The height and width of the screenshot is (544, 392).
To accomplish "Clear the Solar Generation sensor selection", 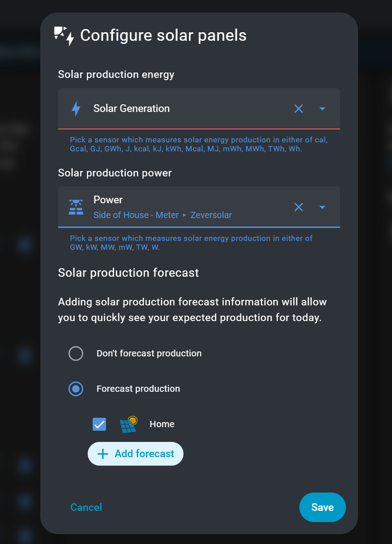I will click(298, 109).
